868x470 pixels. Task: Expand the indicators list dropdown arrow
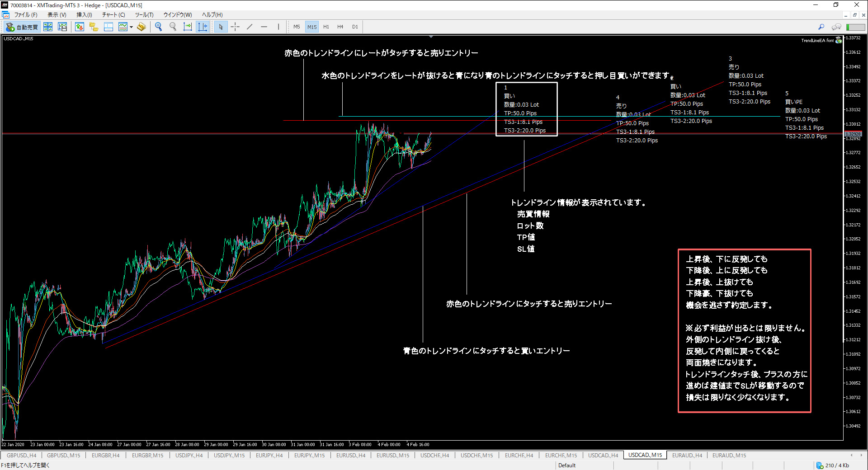(131, 27)
